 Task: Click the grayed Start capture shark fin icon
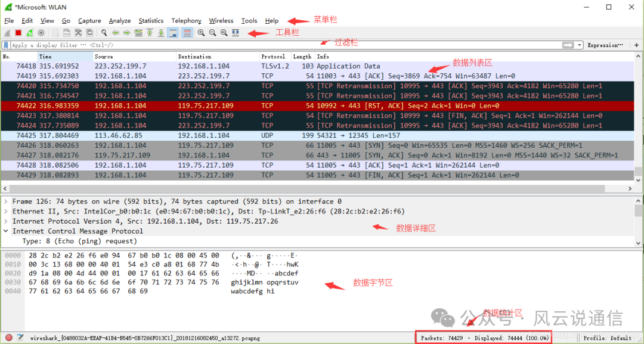tap(7, 33)
